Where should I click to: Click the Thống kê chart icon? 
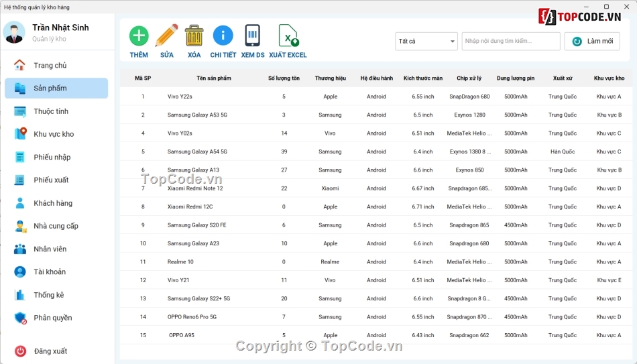19,294
